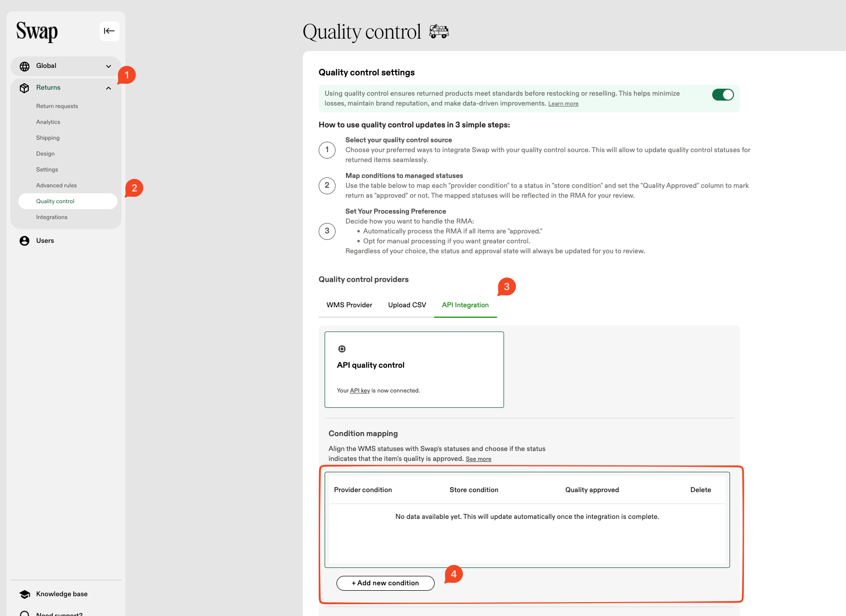846x616 pixels.
Task: Open the Advanced rules page
Action: coord(56,185)
